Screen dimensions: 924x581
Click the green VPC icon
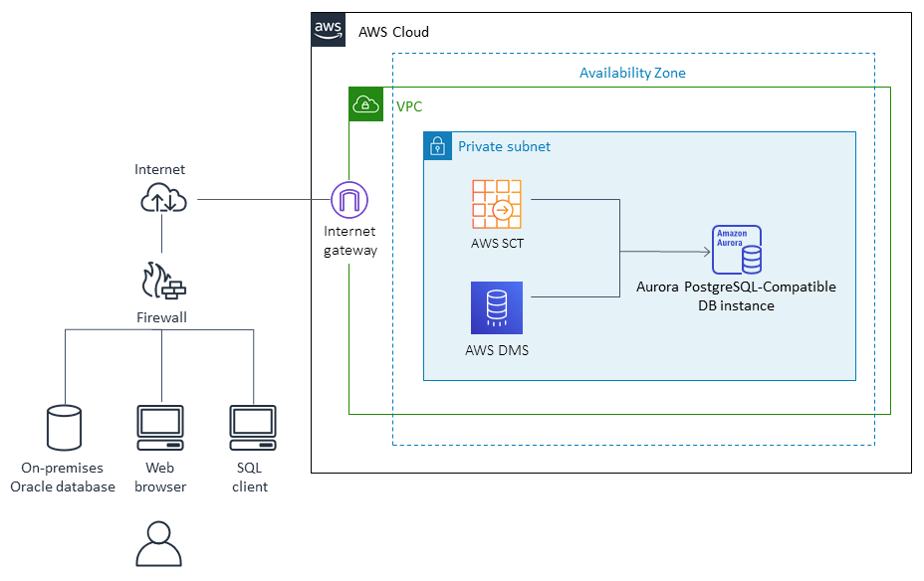coord(365,103)
